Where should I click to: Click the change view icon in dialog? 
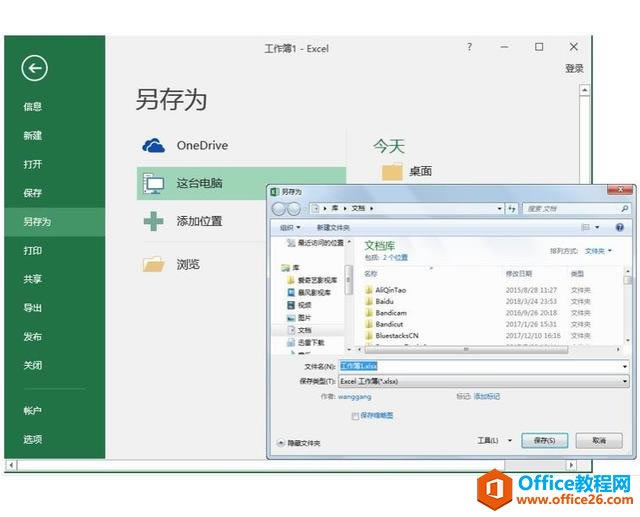coord(585,227)
